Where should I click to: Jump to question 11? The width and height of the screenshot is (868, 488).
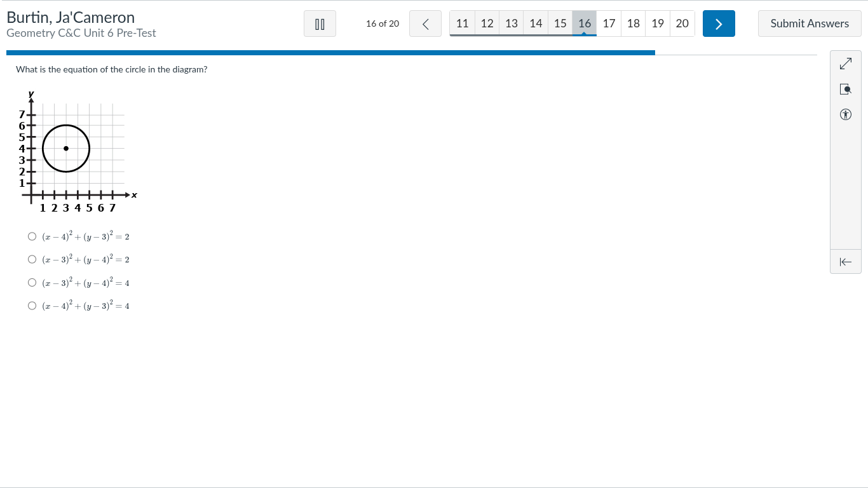[463, 24]
